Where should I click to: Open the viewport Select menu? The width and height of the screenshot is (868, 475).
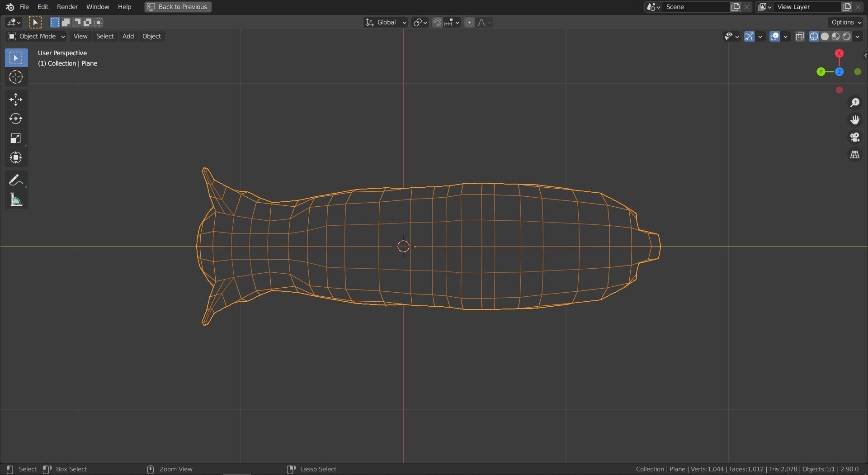(x=105, y=36)
